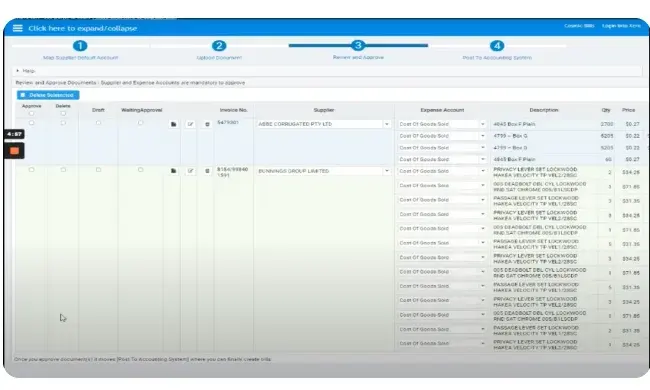Open the 'Review and Approve' step
Image resolution: width=650 pixels, height=390 pixels.
tap(358, 57)
